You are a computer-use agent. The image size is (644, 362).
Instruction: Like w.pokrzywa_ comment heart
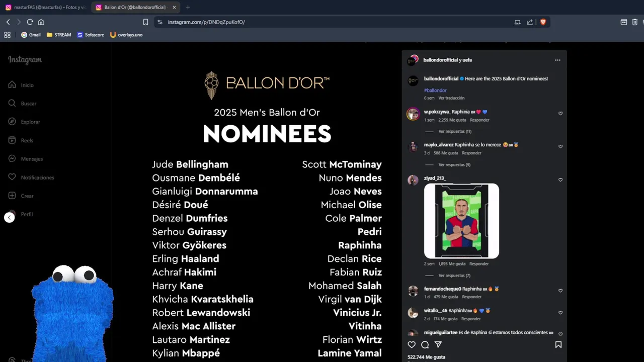[560, 113]
